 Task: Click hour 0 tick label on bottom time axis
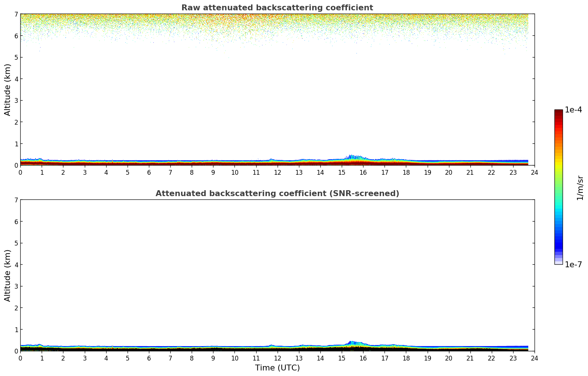click(x=20, y=358)
